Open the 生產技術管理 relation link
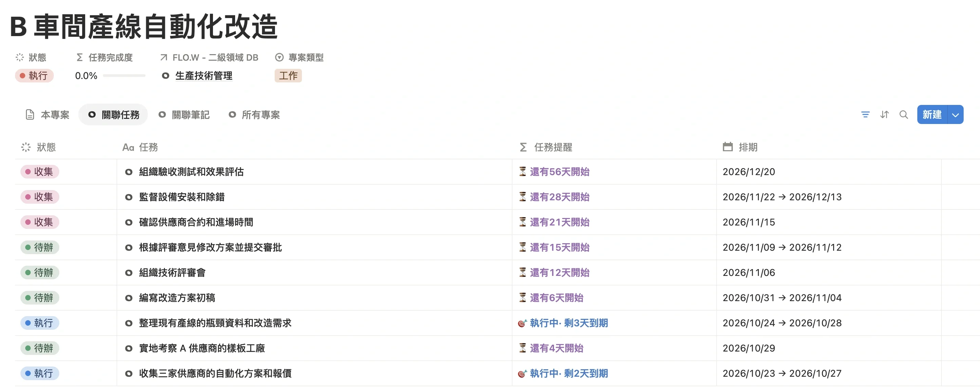Screen dimensions: 980x389 coord(203,76)
